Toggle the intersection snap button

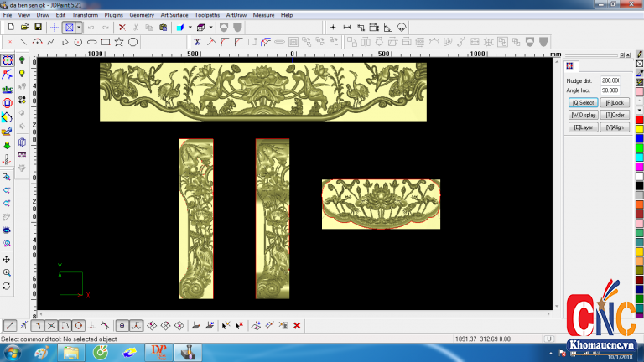(51, 325)
